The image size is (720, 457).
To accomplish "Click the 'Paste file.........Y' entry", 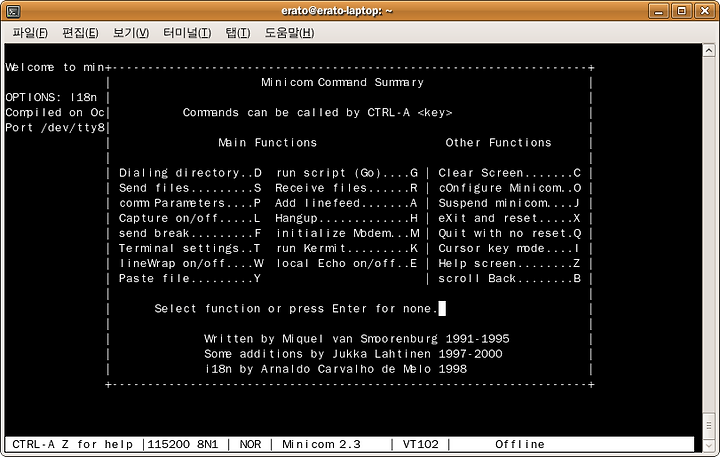I will pyautogui.click(x=190, y=278).
